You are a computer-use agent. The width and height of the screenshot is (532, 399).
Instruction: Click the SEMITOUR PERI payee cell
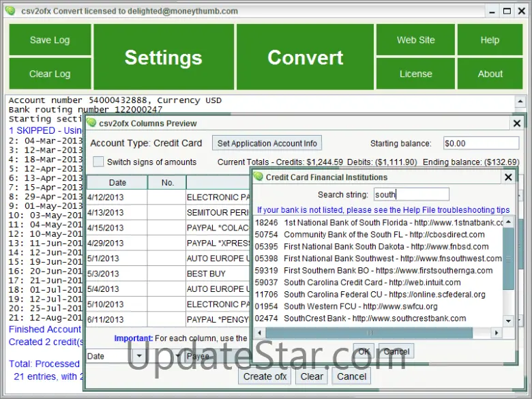[x=218, y=212]
